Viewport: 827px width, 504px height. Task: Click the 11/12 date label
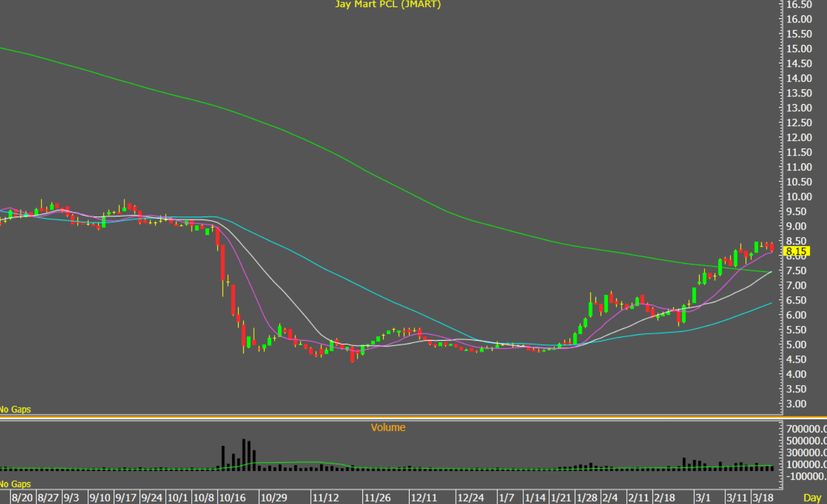(326, 498)
